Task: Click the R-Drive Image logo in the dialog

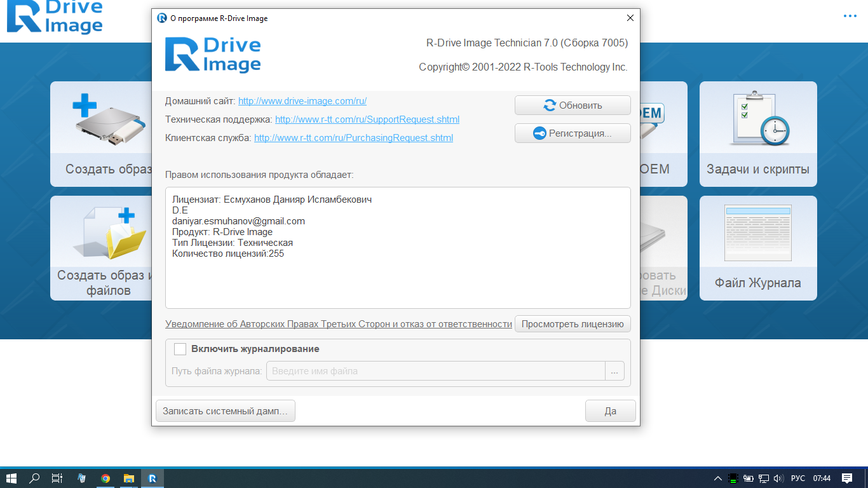Action: click(x=213, y=54)
